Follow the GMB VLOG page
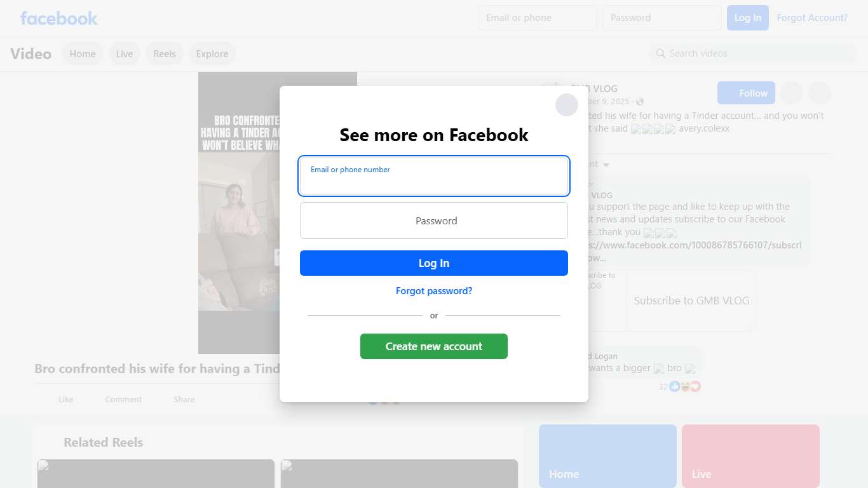This screenshot has height=488, width=868. [746, 93]
